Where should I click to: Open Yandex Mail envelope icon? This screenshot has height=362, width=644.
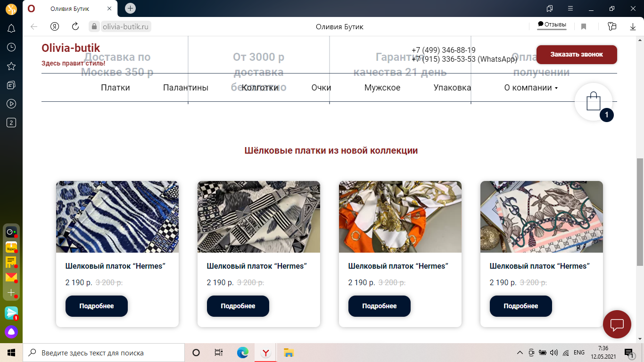coord(11,277)
